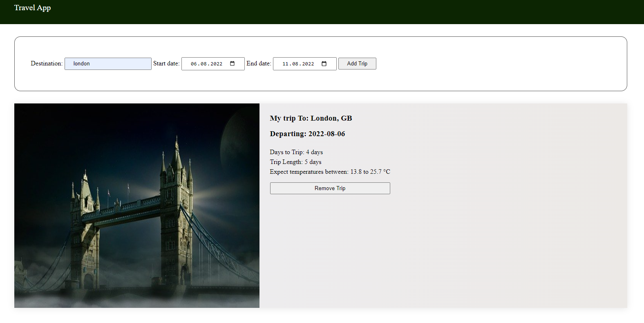Click the 'End date:' label

tap(259, 63)
